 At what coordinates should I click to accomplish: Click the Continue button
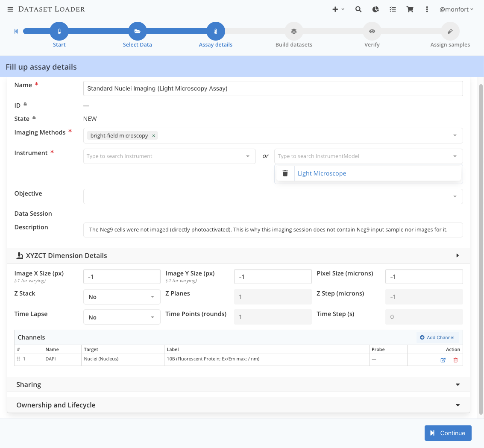tap(448, 433)
